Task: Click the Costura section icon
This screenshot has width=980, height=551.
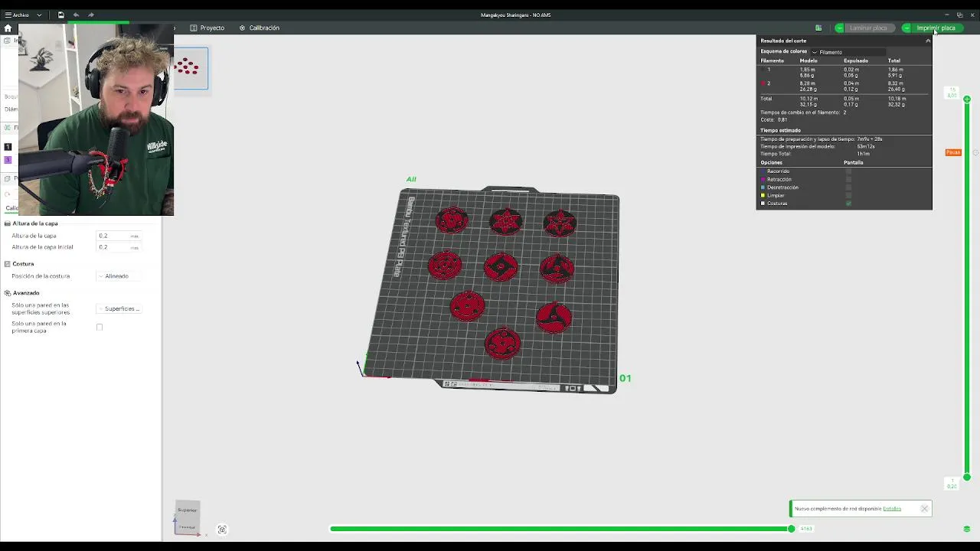Action: [7, 264]
